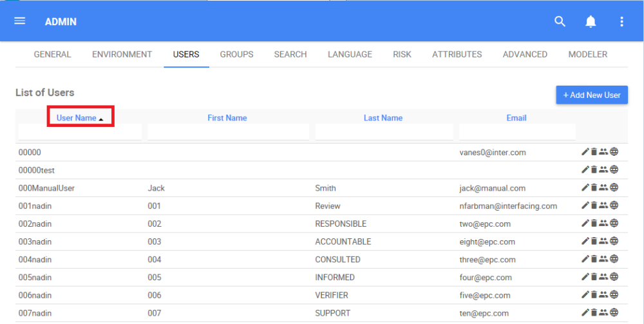Open the notifications bell
Viewport: 644px width, 324px height.
coord(591,22)
